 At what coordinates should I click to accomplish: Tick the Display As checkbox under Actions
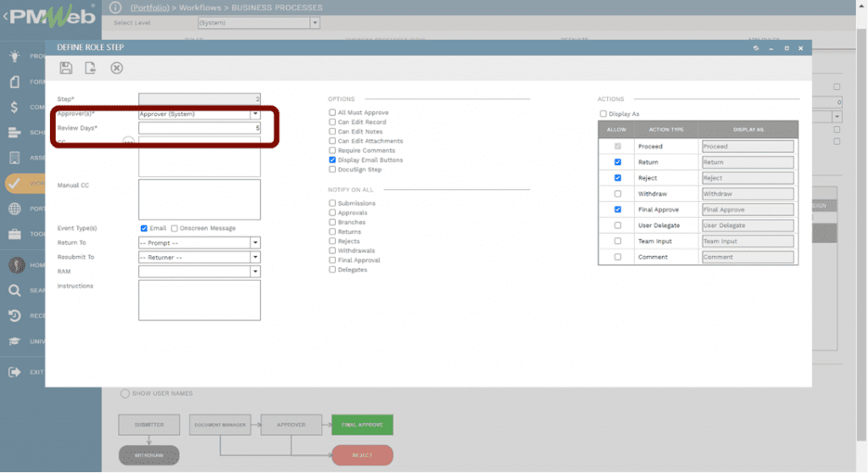(x=603, y=114)
